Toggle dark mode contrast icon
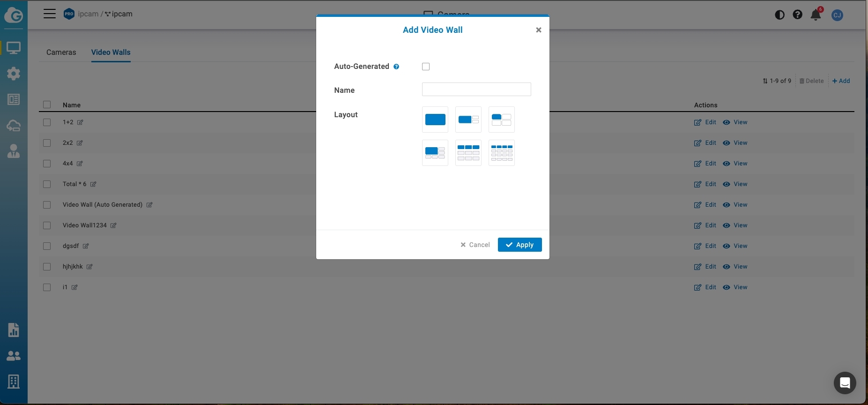868x405 pixels. click(779, 15)
